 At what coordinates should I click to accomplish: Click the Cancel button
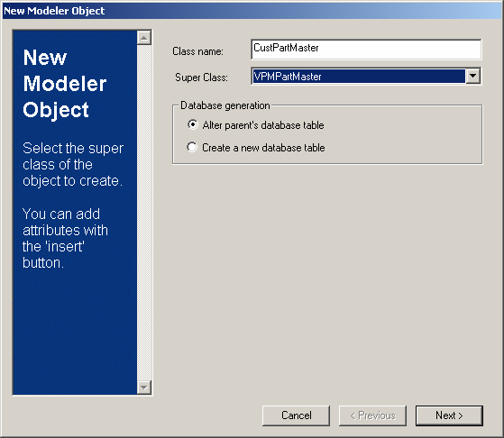point(296,415)
